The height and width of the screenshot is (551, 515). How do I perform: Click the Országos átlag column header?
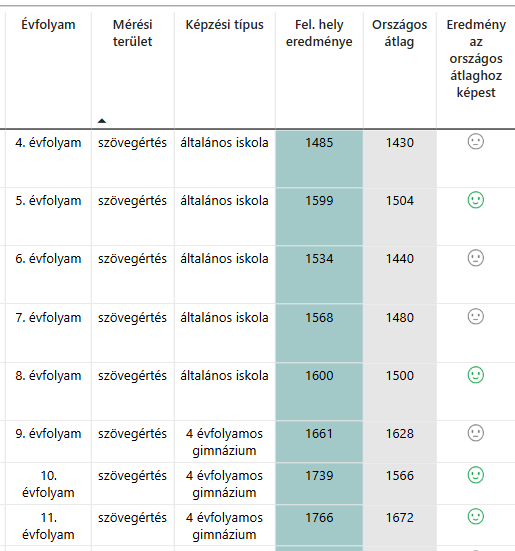click(x=399, y=33)
